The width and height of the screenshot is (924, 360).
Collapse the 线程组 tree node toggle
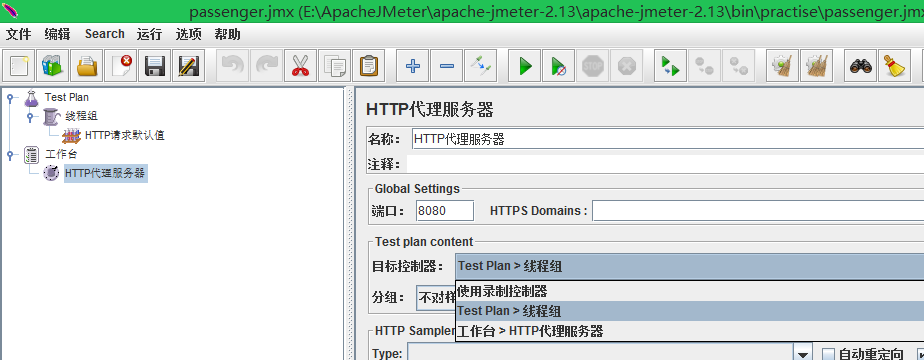29,117
